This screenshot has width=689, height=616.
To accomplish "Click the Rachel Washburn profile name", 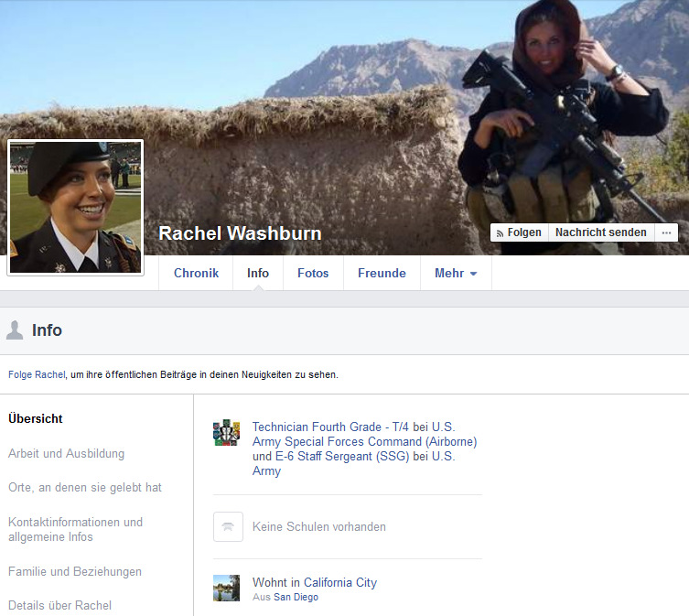I will click(240, 233).
